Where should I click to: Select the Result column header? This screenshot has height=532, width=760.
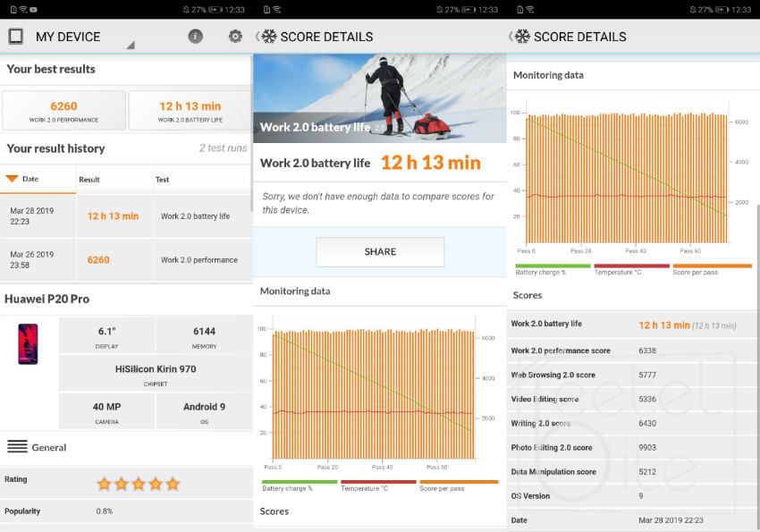[89, 180]
